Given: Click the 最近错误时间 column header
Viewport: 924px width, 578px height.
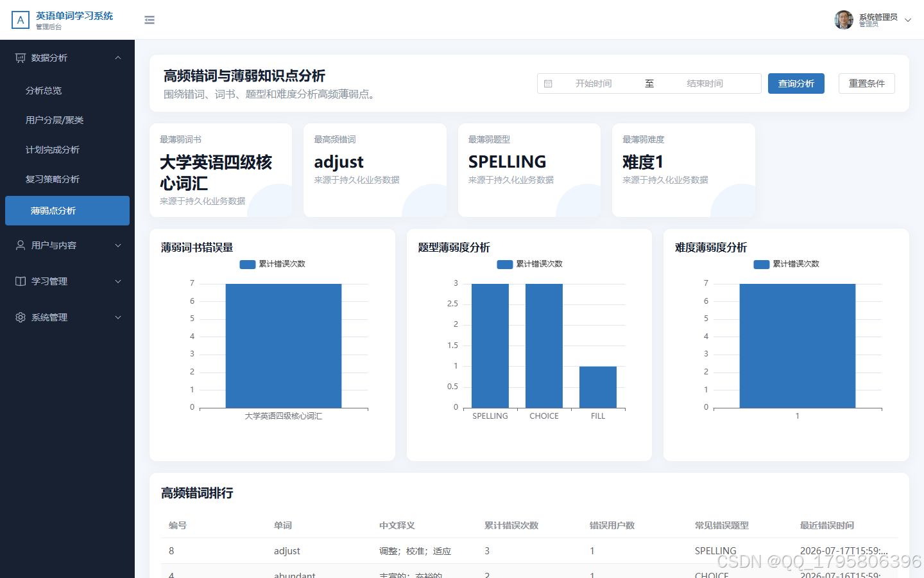Looking at the screenshot, I should tap(827, 525).
